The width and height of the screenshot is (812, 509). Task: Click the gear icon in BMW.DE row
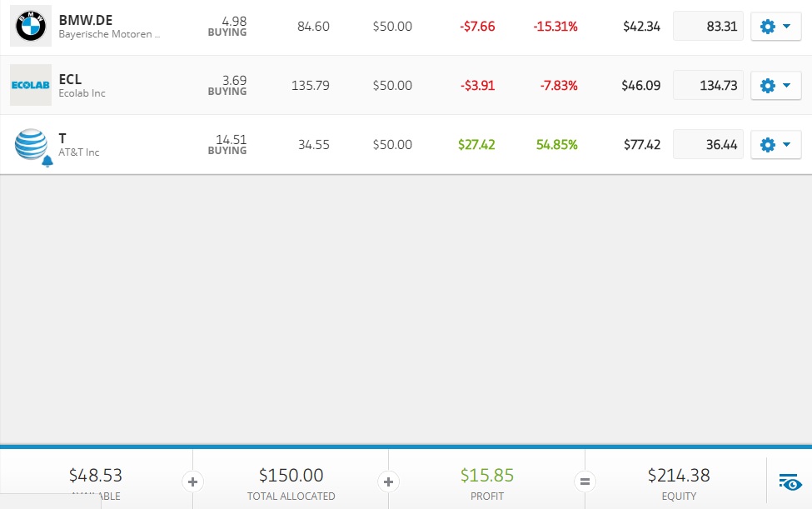pos(768,27)
